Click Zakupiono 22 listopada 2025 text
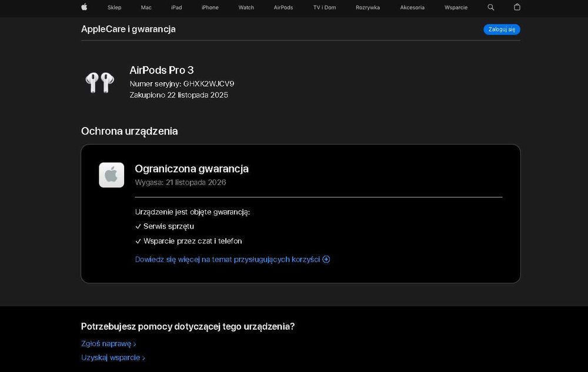588x372 pixels. [x=179, y=95]
